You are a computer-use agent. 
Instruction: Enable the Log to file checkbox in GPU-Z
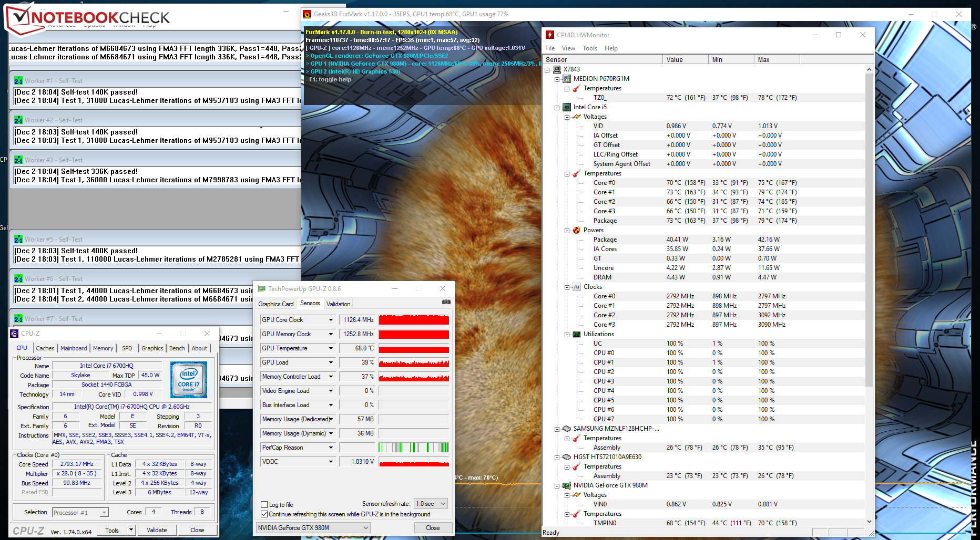tap(264, 505)
